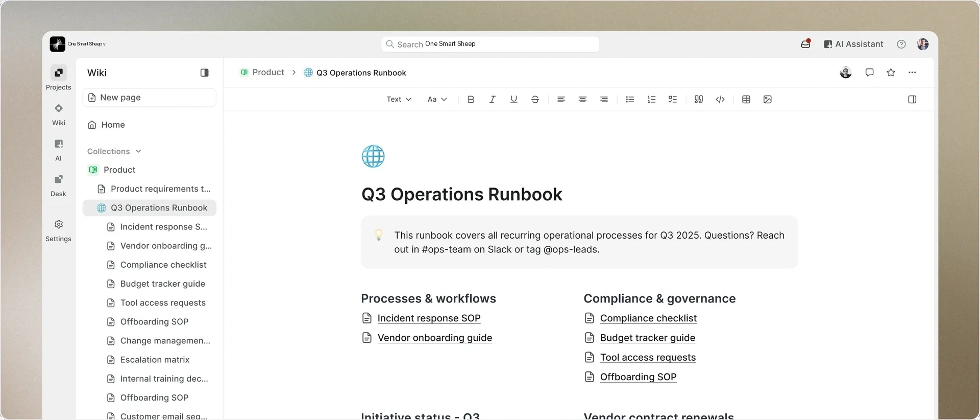980x420 pixels.
Task: Toggle underline formatting
Action: point(514,99)
